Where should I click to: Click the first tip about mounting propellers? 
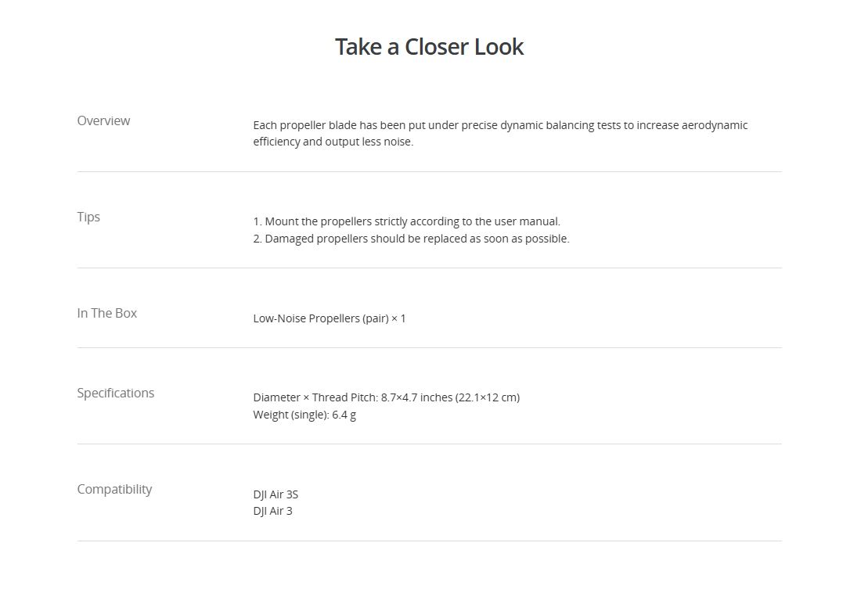406,221
